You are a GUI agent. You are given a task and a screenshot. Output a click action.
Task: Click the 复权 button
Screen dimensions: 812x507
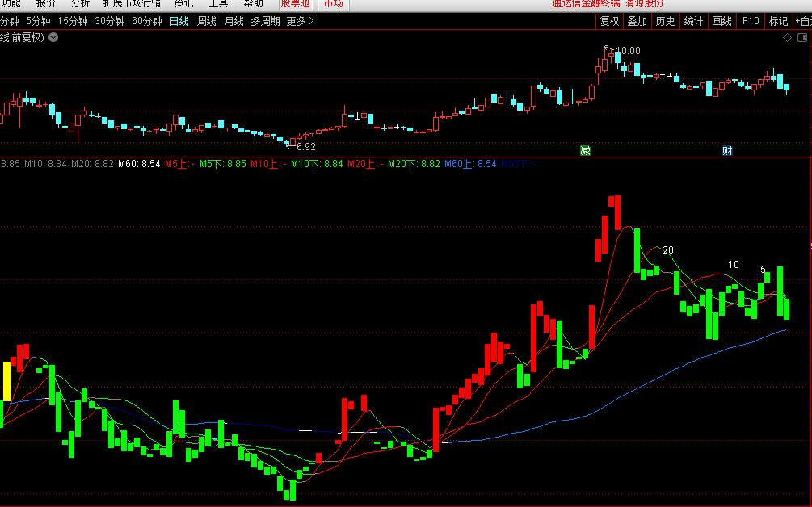609,21
